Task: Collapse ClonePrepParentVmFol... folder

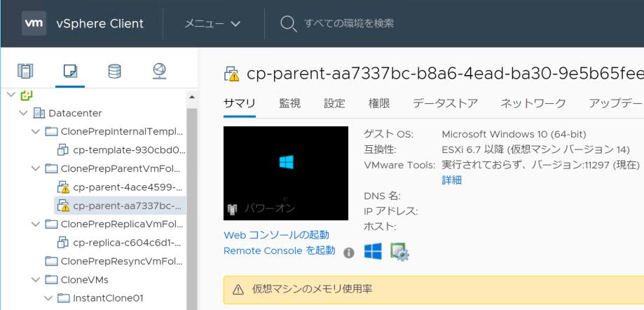Action: tap(35, 168)
